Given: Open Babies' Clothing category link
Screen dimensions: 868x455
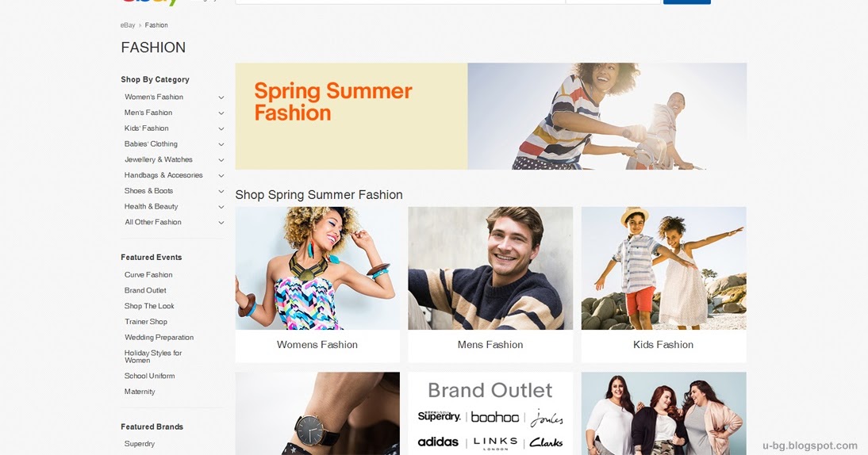Looking at the screenshot, I should click(x=151, y=143).
